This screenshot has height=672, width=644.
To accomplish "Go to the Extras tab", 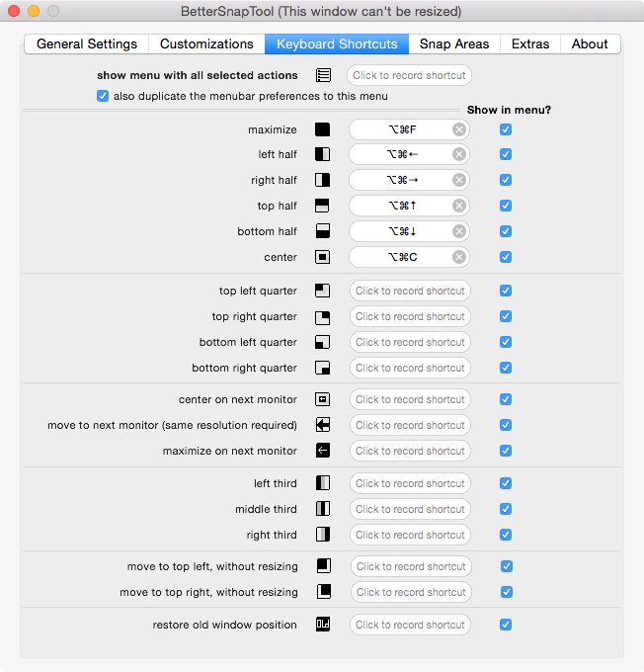I will click(x=530, y=44).
